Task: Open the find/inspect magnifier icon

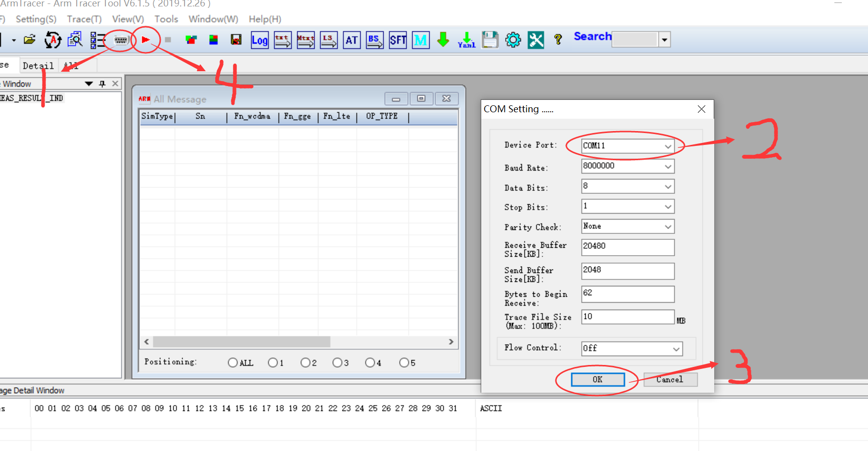Action: click(75, 40)
